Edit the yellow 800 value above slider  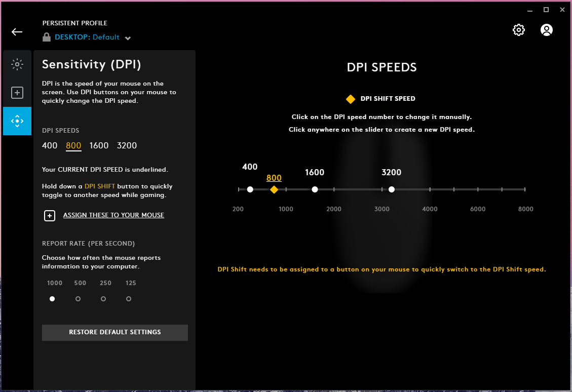tap(274, 178)
